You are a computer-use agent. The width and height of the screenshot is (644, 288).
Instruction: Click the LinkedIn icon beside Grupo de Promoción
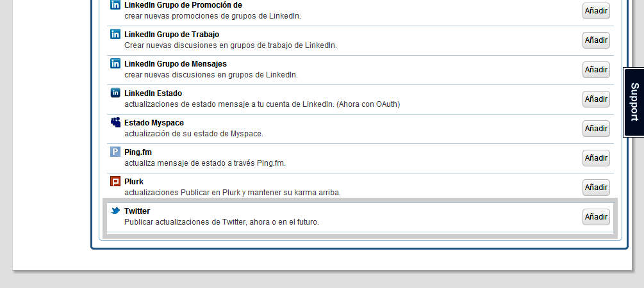coord(115,5)
